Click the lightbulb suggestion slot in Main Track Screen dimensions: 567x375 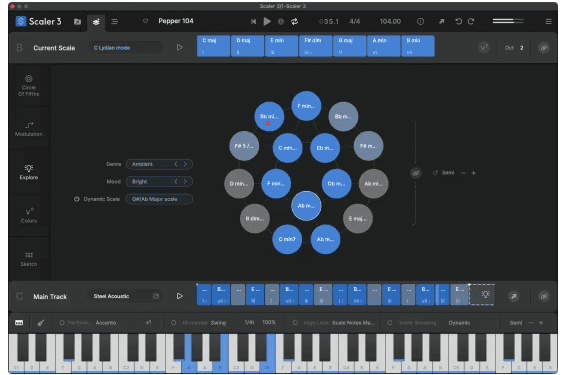(482, 294)
